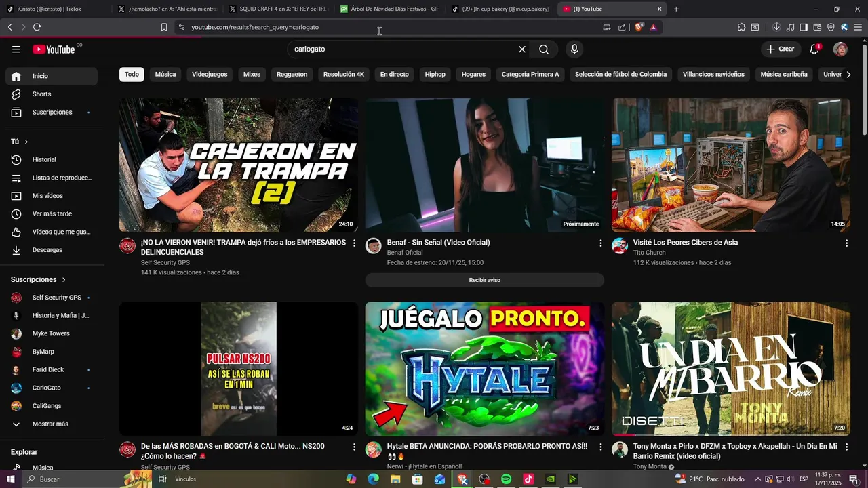Open options for Visité Los Peores Cibers video

point(846,243)
